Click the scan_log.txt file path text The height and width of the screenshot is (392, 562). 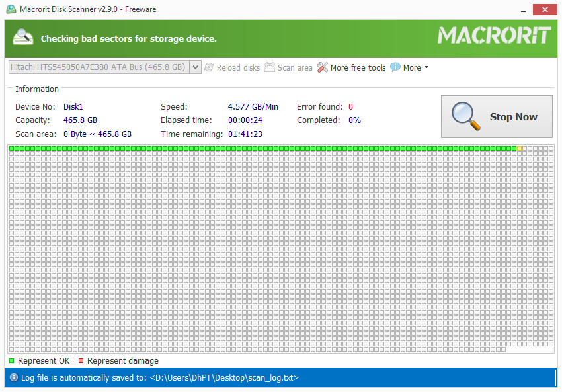pyautogui.click(x=224, y=378)
